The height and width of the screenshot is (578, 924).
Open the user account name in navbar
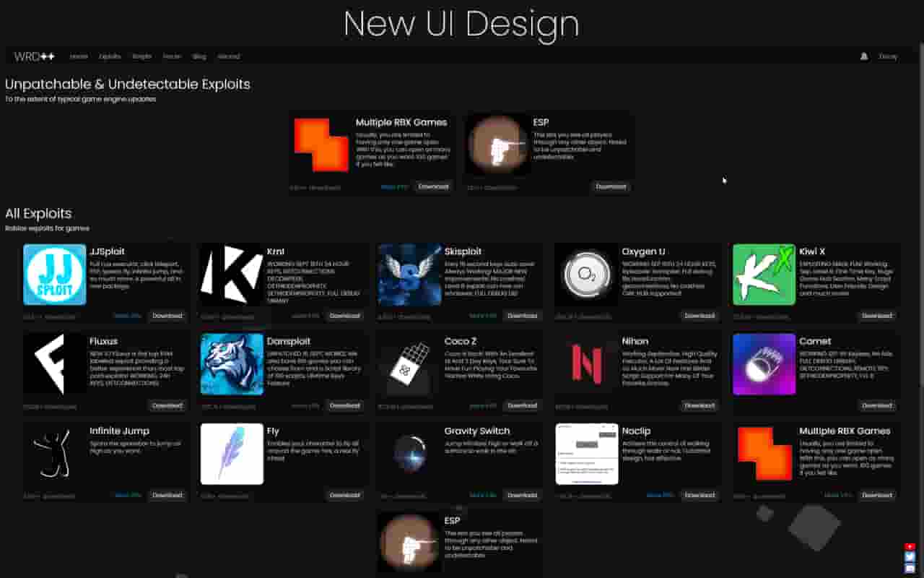[888, 56]
